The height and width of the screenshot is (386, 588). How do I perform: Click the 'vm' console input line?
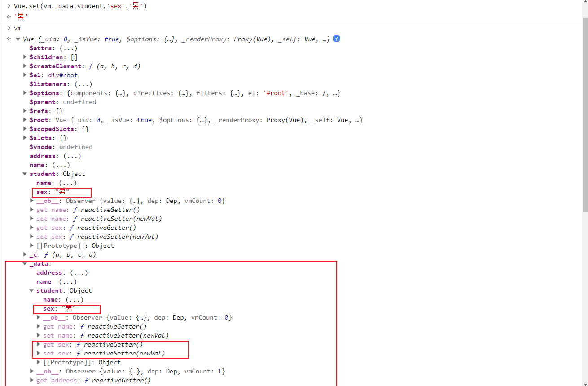[18, 28]
